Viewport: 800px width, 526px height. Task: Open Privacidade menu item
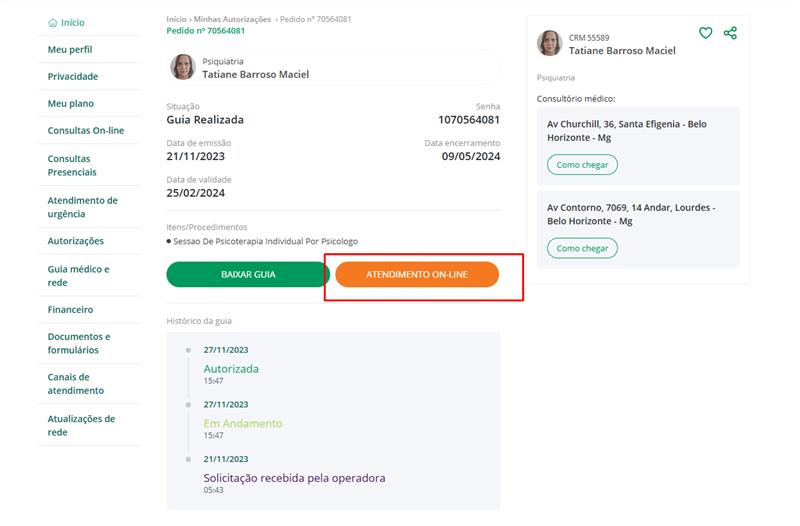[73, 77]
